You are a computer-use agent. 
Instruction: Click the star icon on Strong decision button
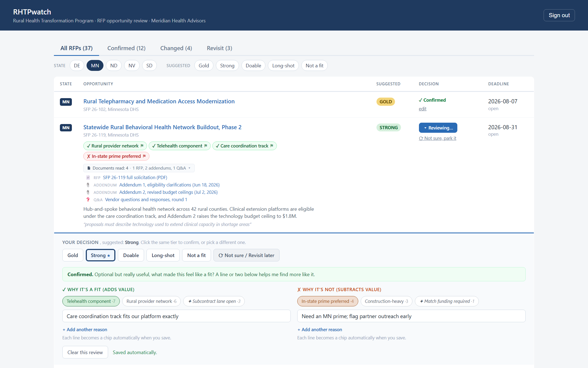coord(109,256)
